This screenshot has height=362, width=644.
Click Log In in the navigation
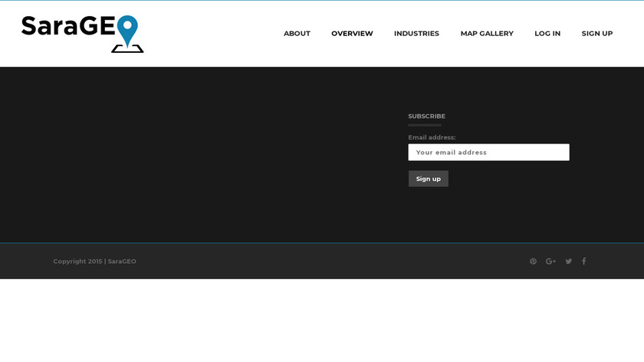tap(547, 33)
